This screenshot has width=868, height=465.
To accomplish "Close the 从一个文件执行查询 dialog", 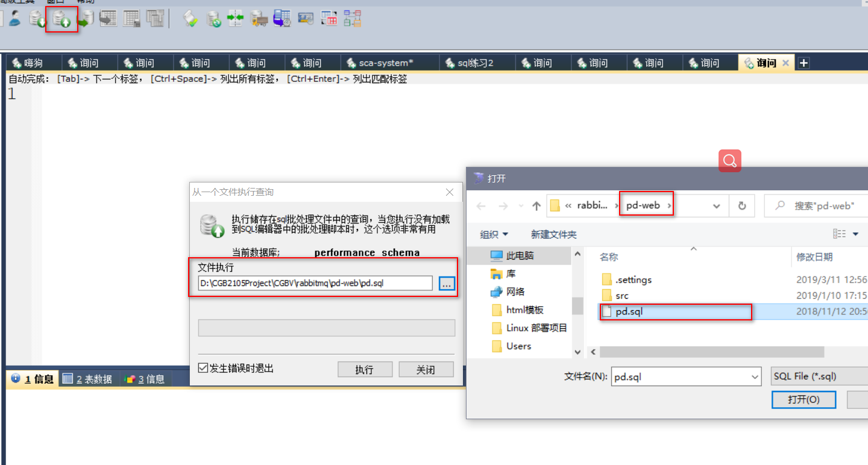I will click(x=449, y=192).
